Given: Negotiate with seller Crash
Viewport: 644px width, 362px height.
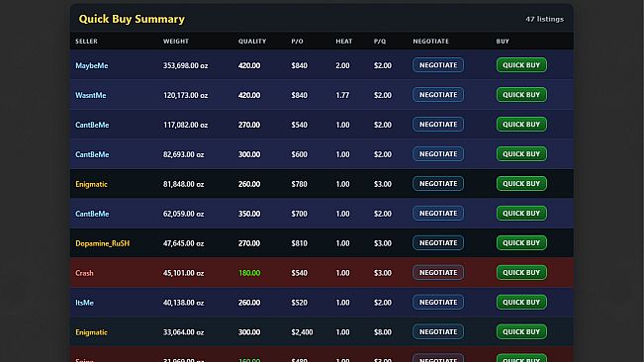Looking at the screenshot, I should [x=438, y=273].
